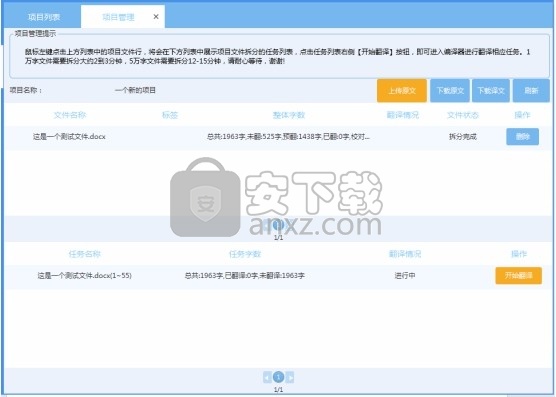Click the 上传原文 button
The image size is (556, 397).
402,91
